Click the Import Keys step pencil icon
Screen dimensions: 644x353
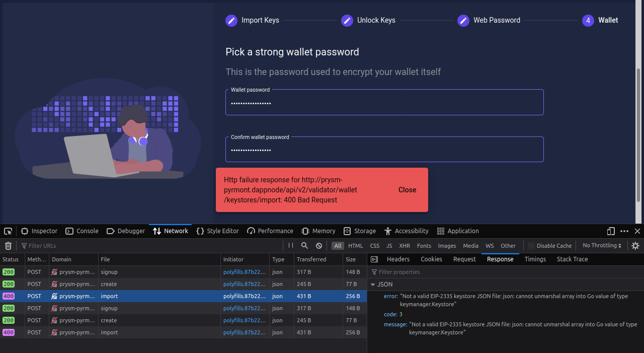pyautogui.click(x=231, y=20)
